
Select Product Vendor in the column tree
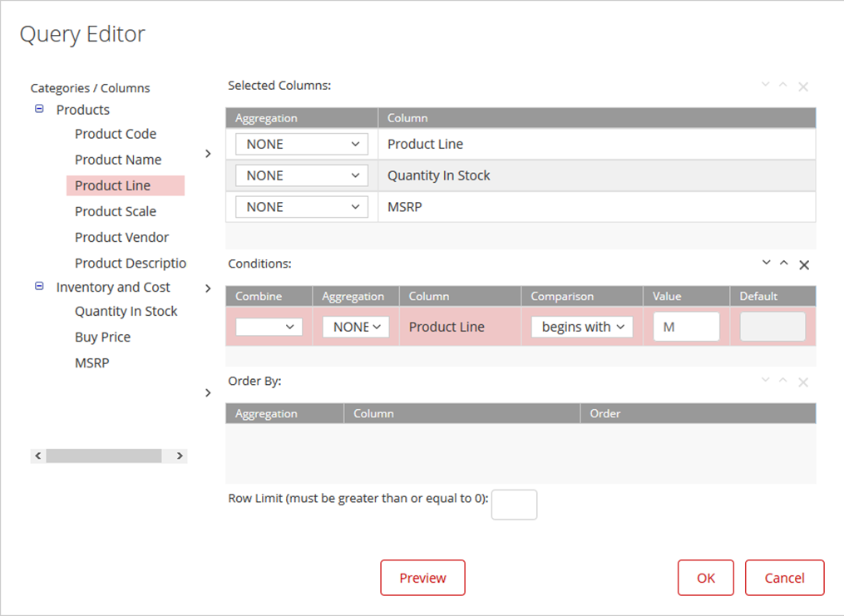121,237
